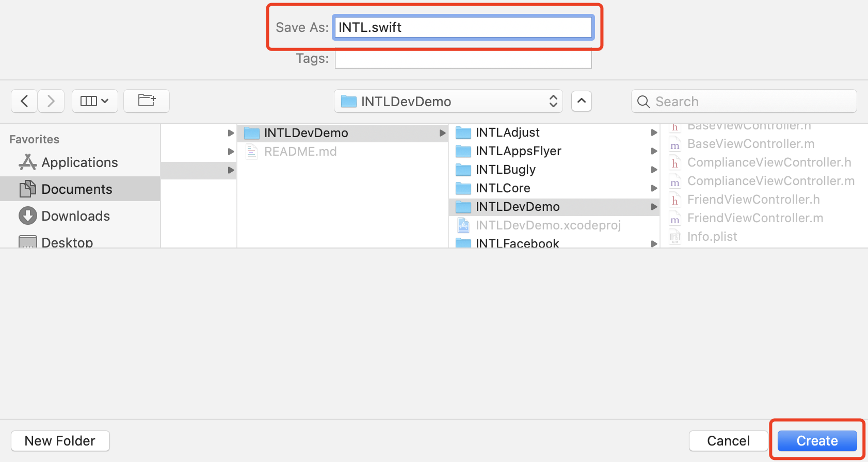Click the Downloads arrow icon
Screen dimensions: 868x462
pyautogui.click(x=28, y=216)
